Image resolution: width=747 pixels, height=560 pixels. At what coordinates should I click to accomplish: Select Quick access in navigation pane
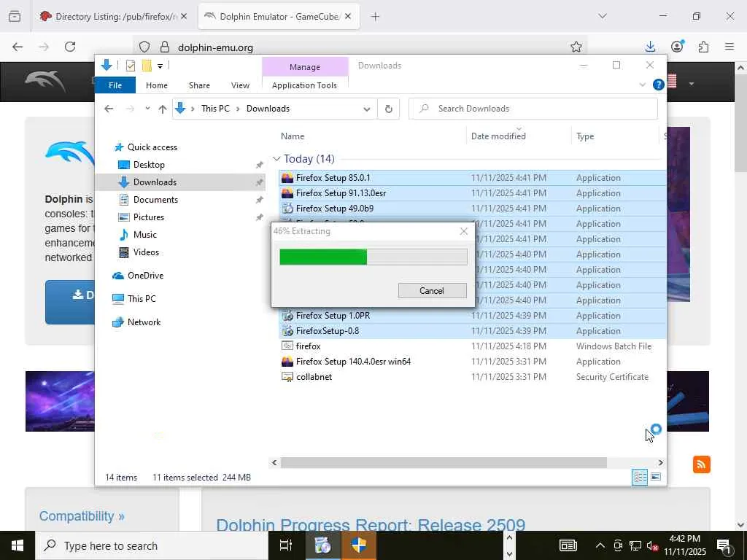point(152,147)
